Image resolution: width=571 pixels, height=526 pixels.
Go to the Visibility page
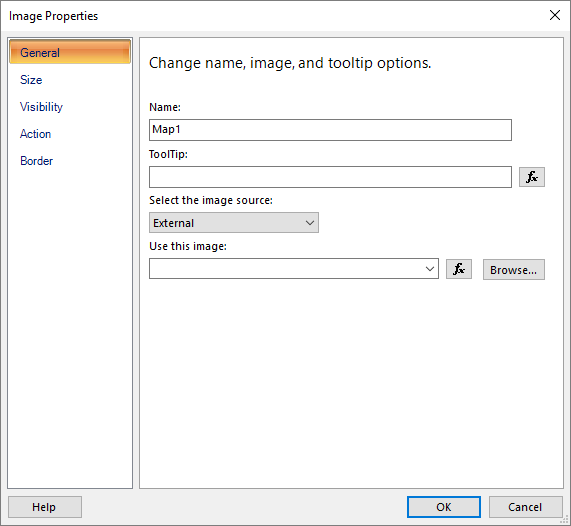(41, 107)
